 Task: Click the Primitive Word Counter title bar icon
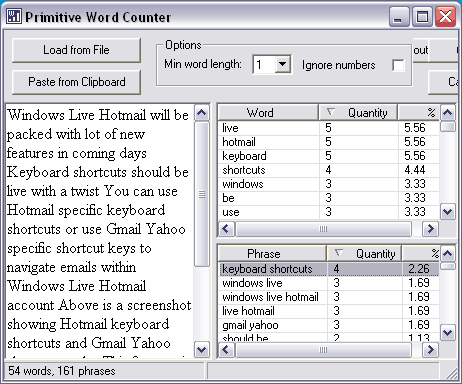coord(14,16)
